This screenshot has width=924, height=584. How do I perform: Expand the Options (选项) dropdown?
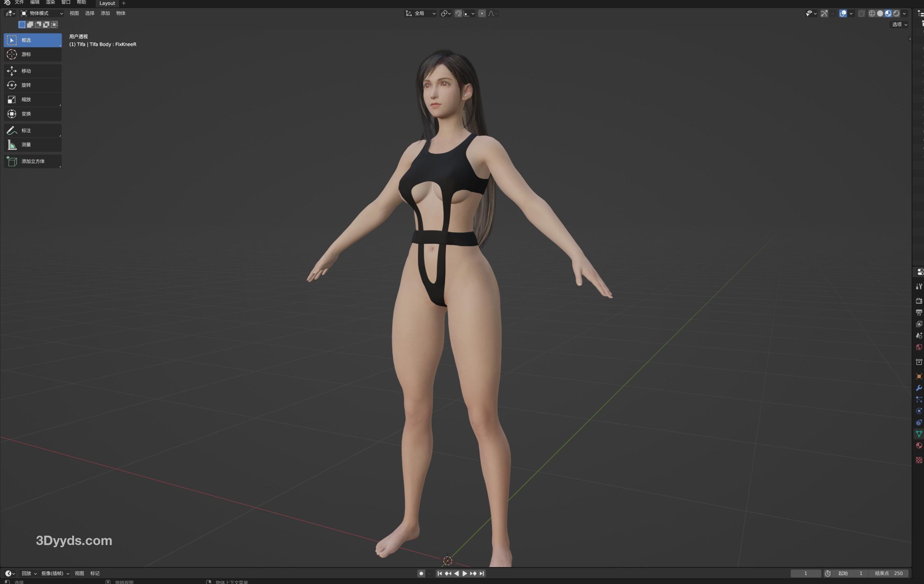tap(899, 25)
